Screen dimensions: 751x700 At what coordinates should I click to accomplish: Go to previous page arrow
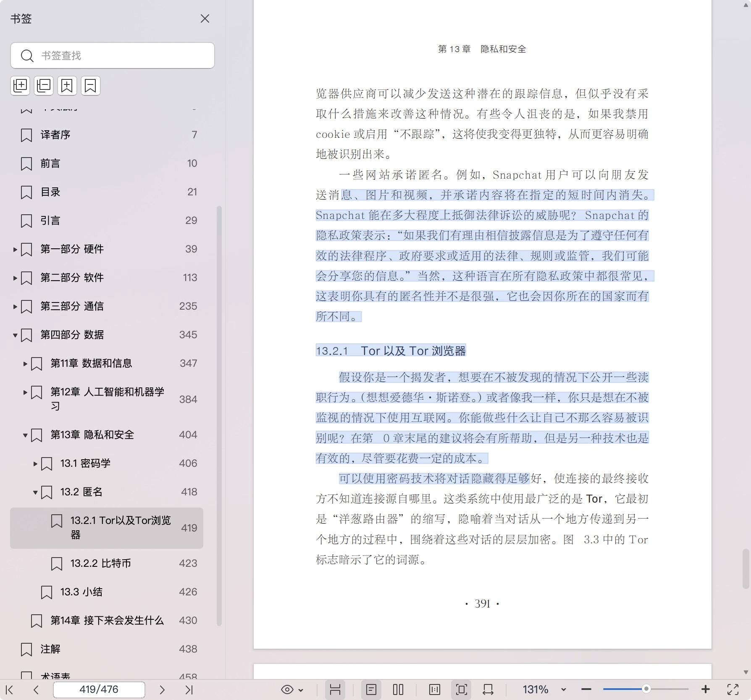click(x=36, y=689)
